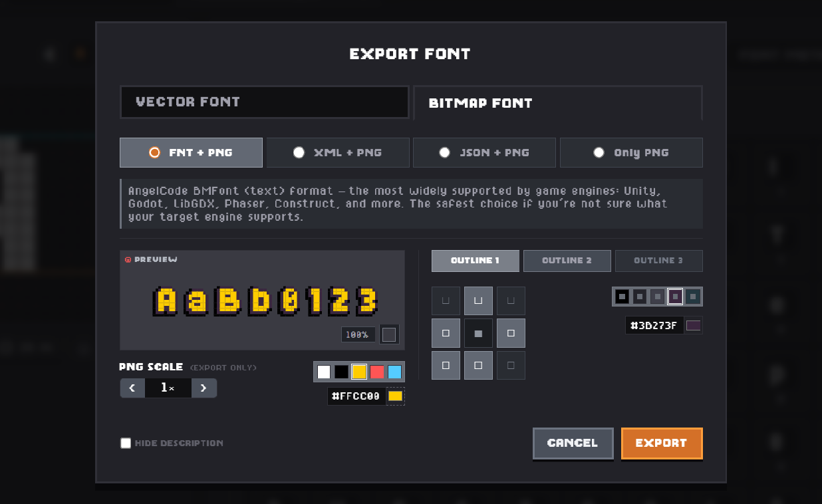The height and width of the screenshot is (504, 822).
Task: Toggle bottom-right outline direction cell
Action: (511, 366)
